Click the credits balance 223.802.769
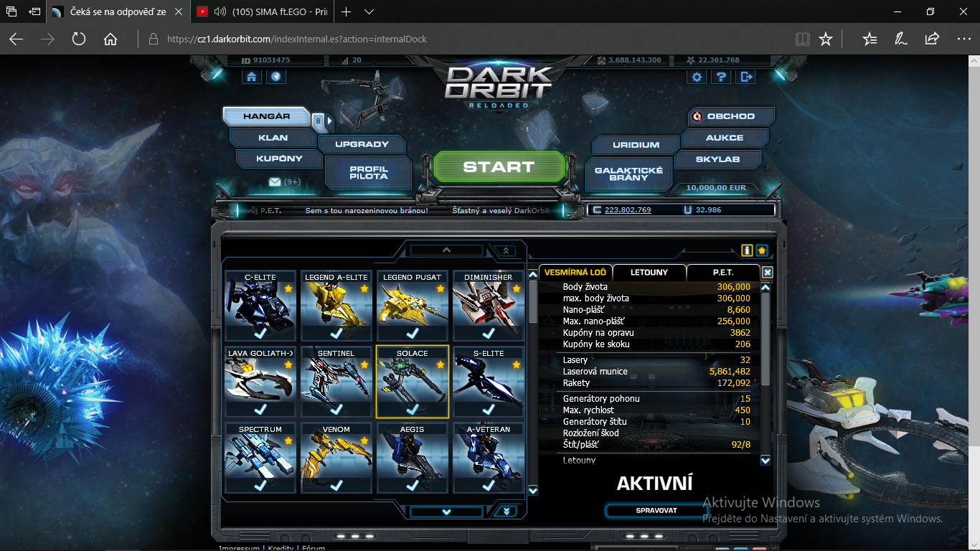Screen dimensions: 980x551 tap(628, 210)
